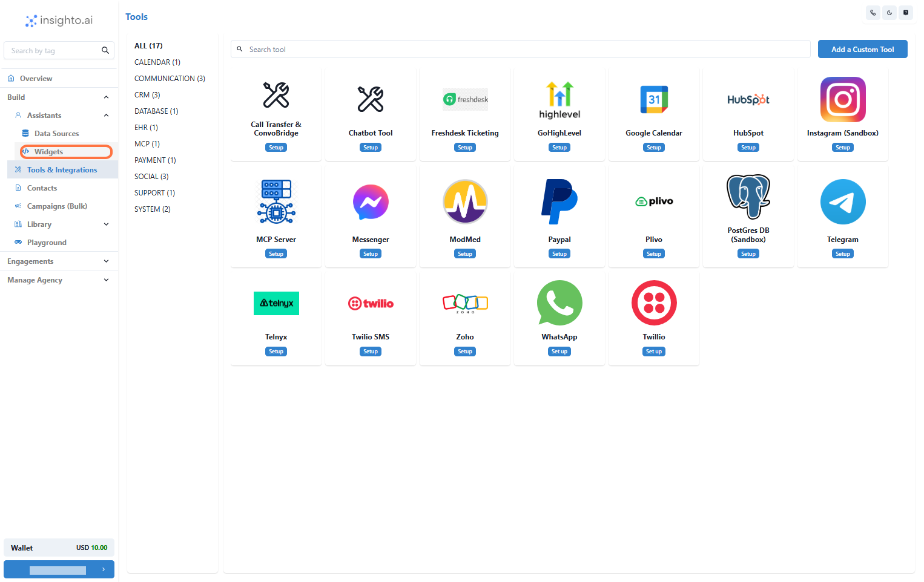Select the Twilio SMS logo
The height and width of the screenshot is (582, 924).
[x=371, y=303]
